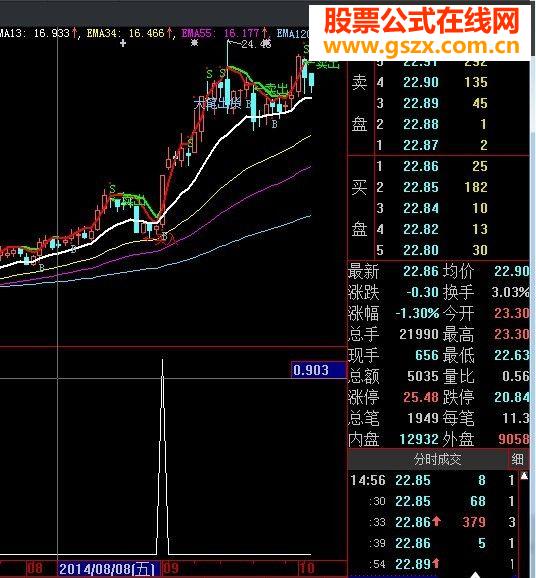Select sell level 3 price 22.89
536x578 pixels.
tap(421, 103)
